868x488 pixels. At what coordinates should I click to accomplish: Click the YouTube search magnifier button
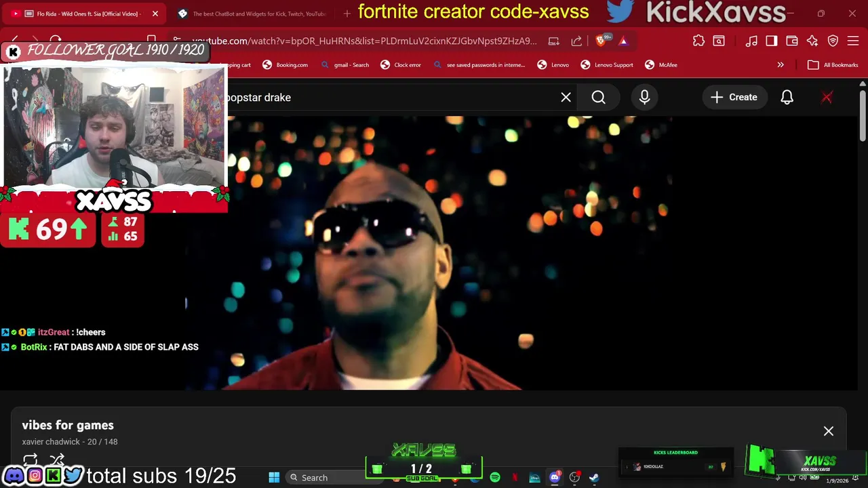coord(598,98)
